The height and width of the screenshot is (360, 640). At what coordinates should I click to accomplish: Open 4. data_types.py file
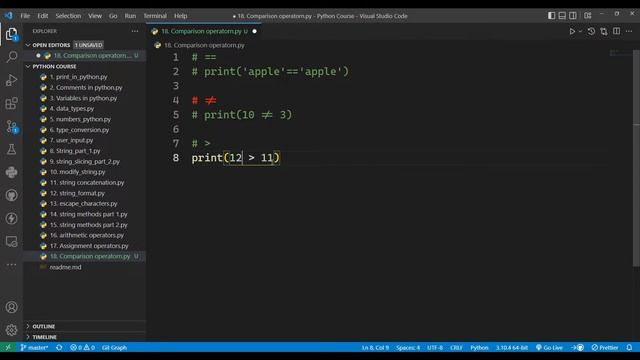[72, 109]
